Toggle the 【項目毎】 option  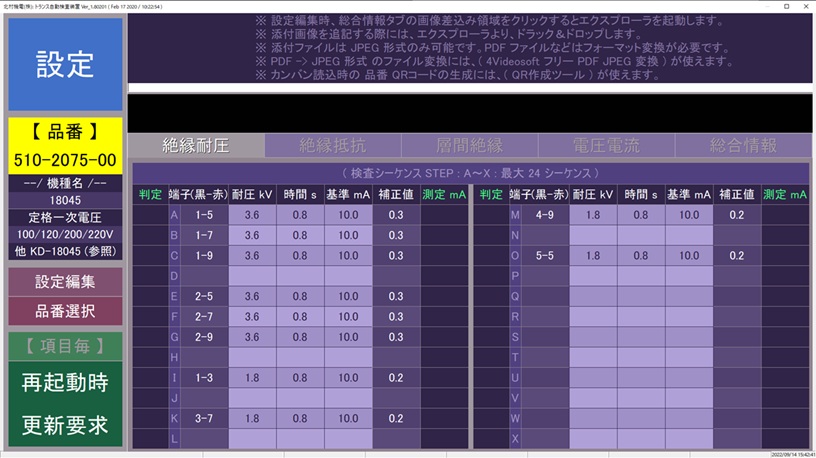65,345
